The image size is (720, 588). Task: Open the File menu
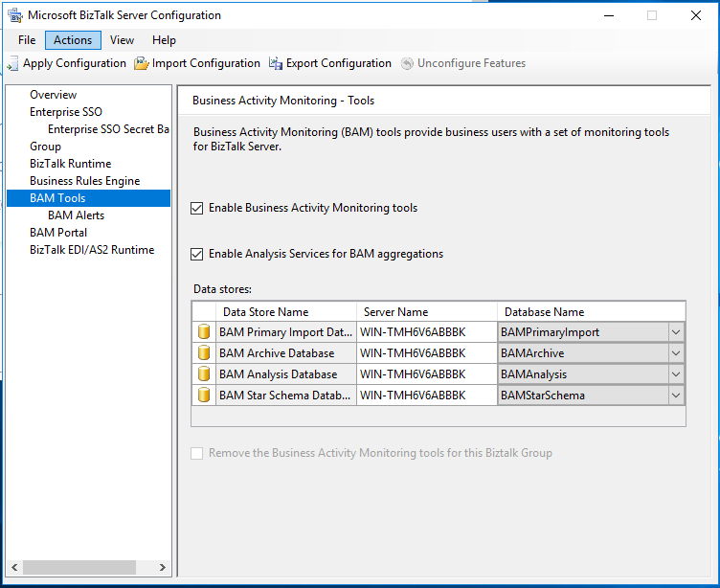click(27, 40)
